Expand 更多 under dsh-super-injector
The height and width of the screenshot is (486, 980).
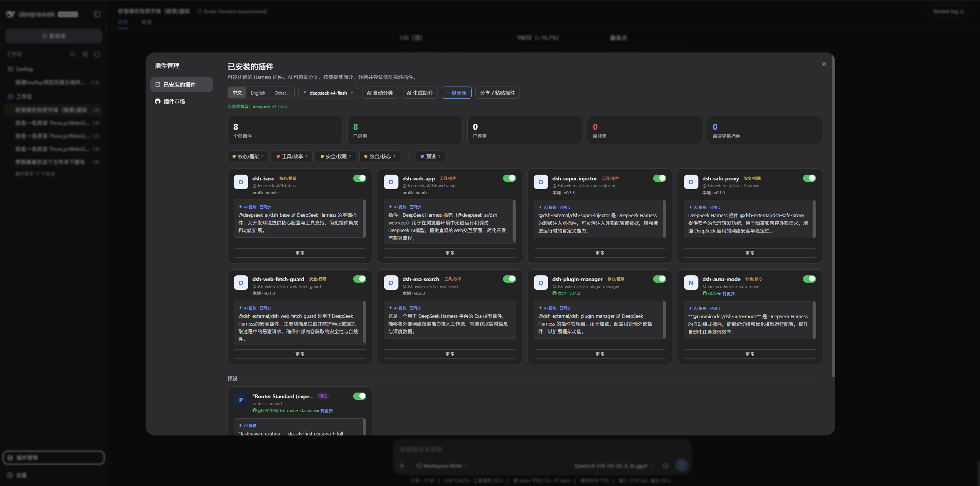[600, 253]
